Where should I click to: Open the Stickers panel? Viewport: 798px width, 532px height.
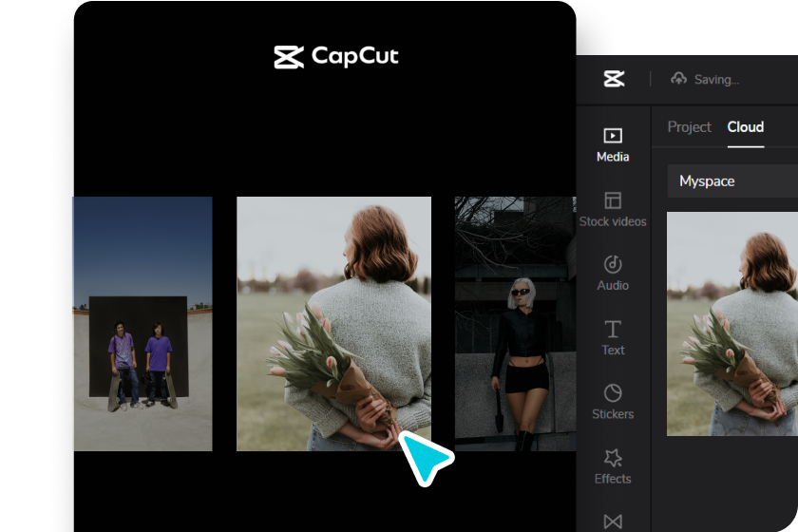click(613, 402)
